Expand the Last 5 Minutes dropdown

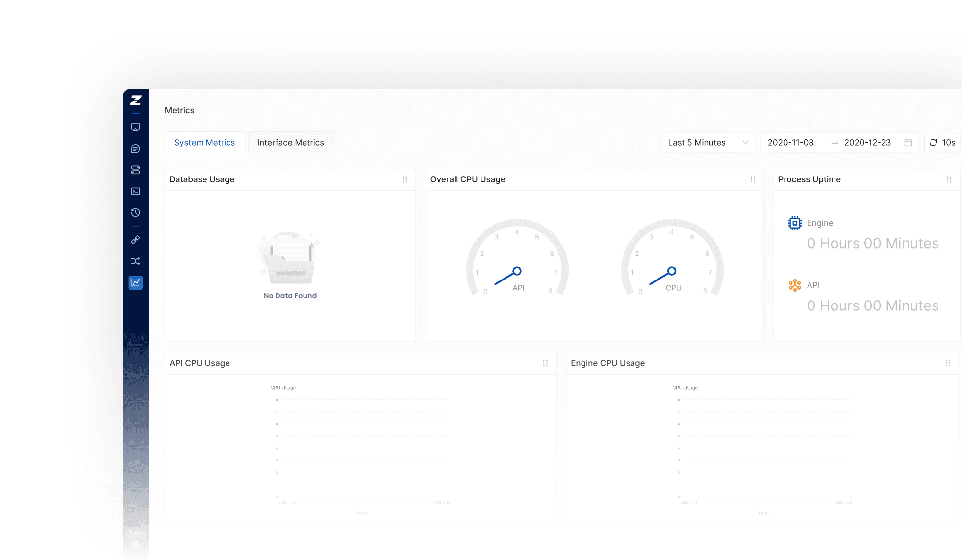point(708,143)
